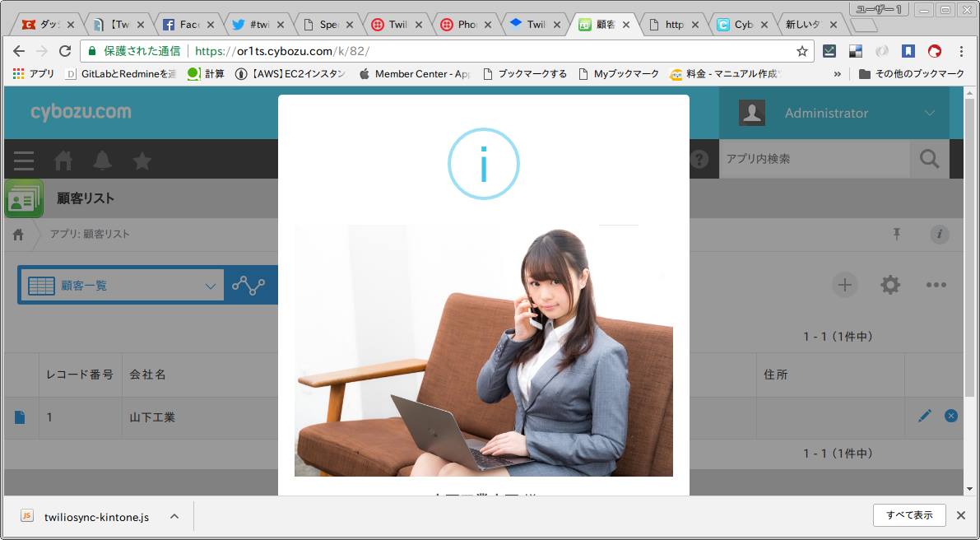This screenshot has width=980, height=540.
Task: Reload the page
Action: pos(65,51)
